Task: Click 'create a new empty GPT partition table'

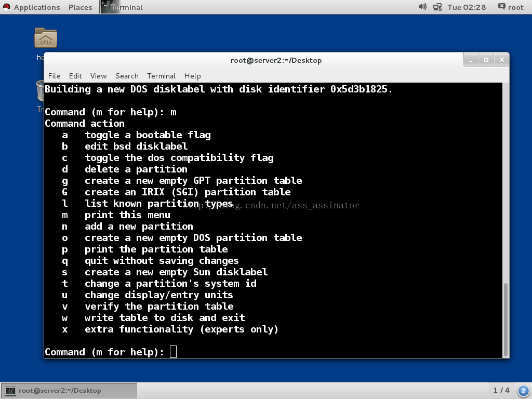Action: tap(193, 180)
